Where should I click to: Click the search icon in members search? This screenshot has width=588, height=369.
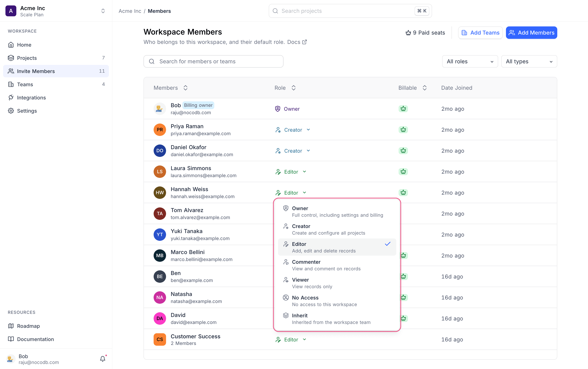152,61
